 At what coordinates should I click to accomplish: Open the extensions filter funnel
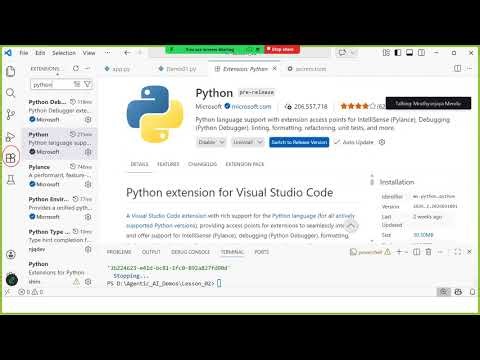[x=87, y=84]
